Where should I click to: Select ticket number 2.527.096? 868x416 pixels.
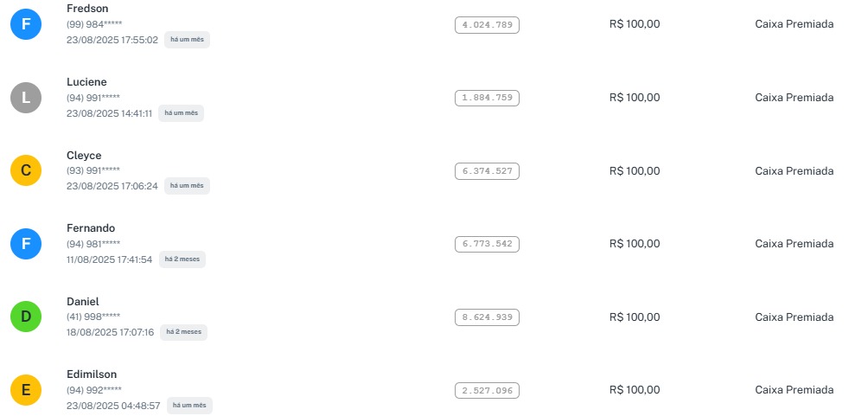coord(487,390)
